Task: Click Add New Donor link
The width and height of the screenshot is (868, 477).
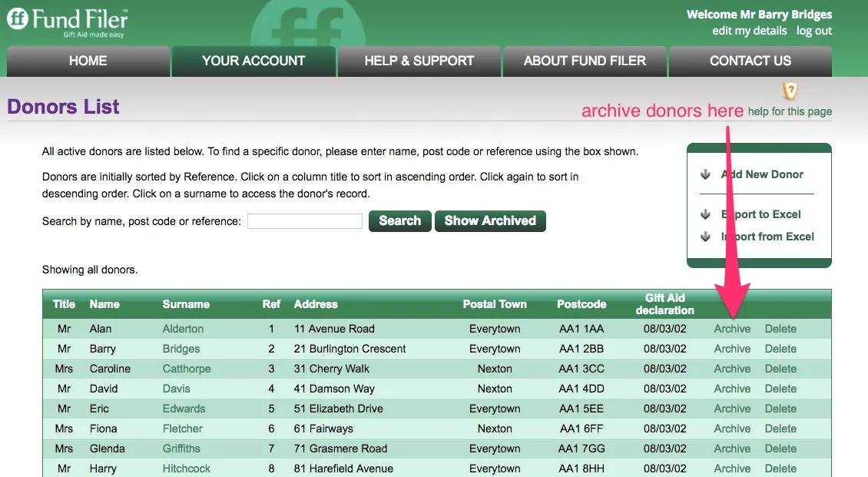Action: [762, 174]
